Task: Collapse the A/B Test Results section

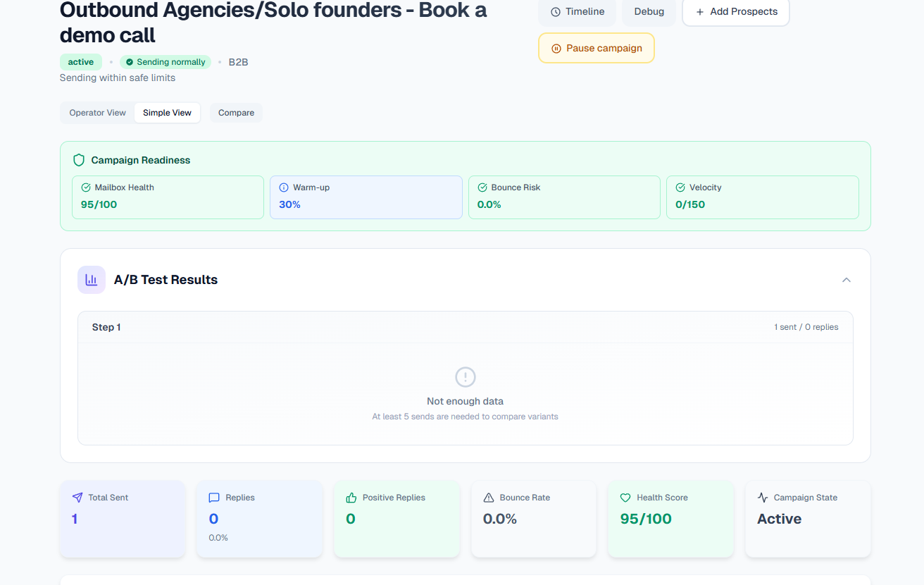Action: pos(846,280)
